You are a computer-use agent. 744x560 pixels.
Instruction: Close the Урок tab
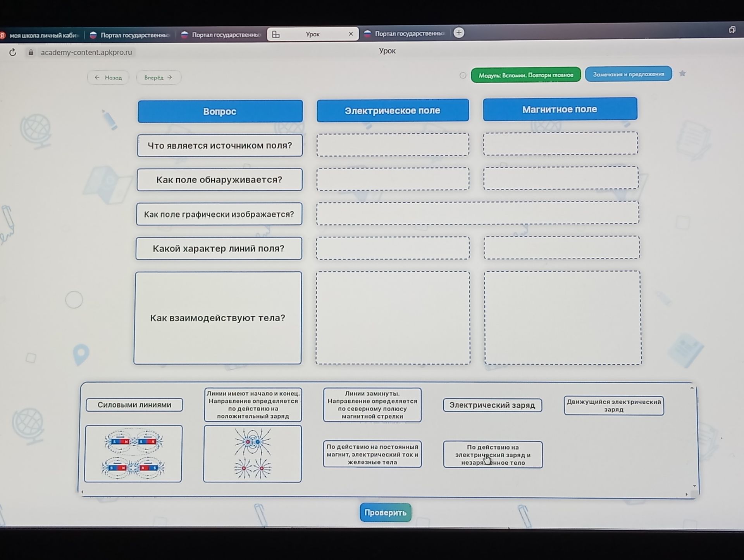351,34
